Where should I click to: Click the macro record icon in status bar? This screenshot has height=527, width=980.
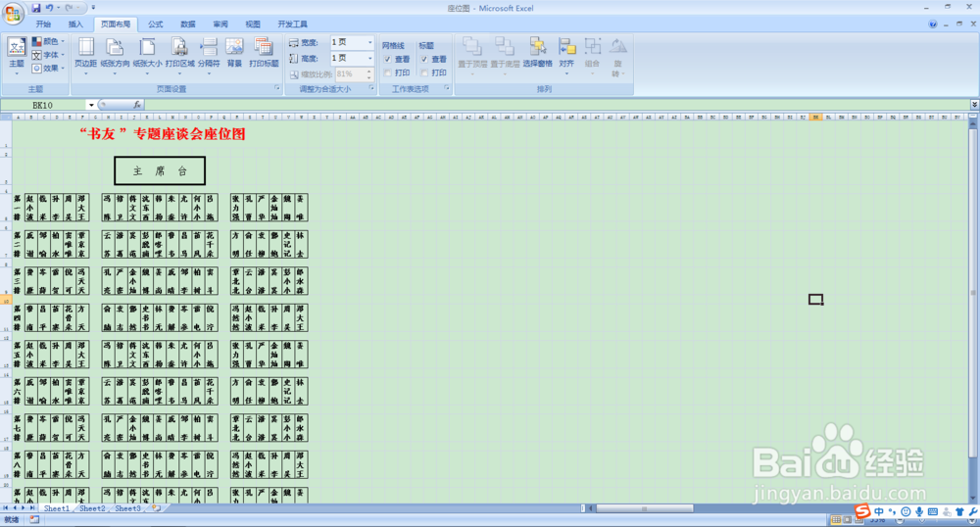[x=34, y=519]
